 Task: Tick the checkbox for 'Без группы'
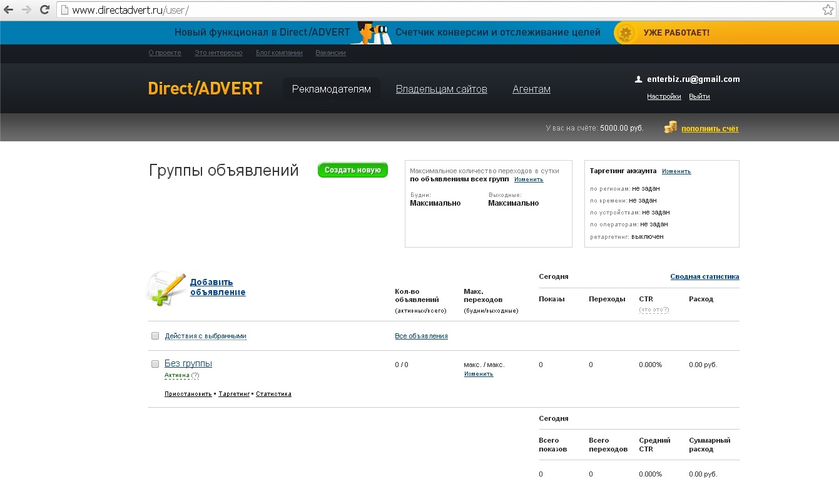(x=155, y=364)
